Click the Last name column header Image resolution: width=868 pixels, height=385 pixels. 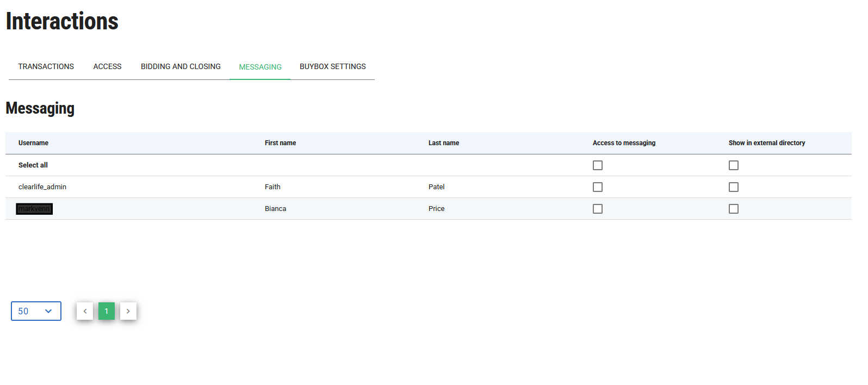443,143
